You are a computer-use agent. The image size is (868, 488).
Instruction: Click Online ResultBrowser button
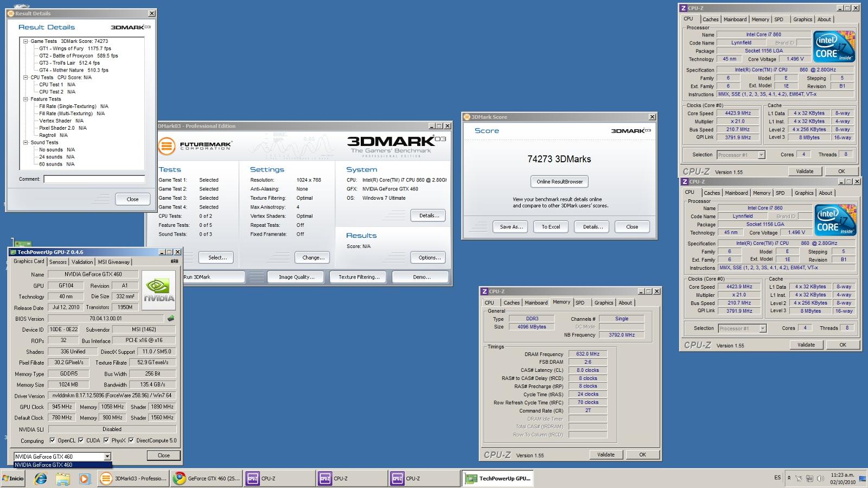(559, 182)
